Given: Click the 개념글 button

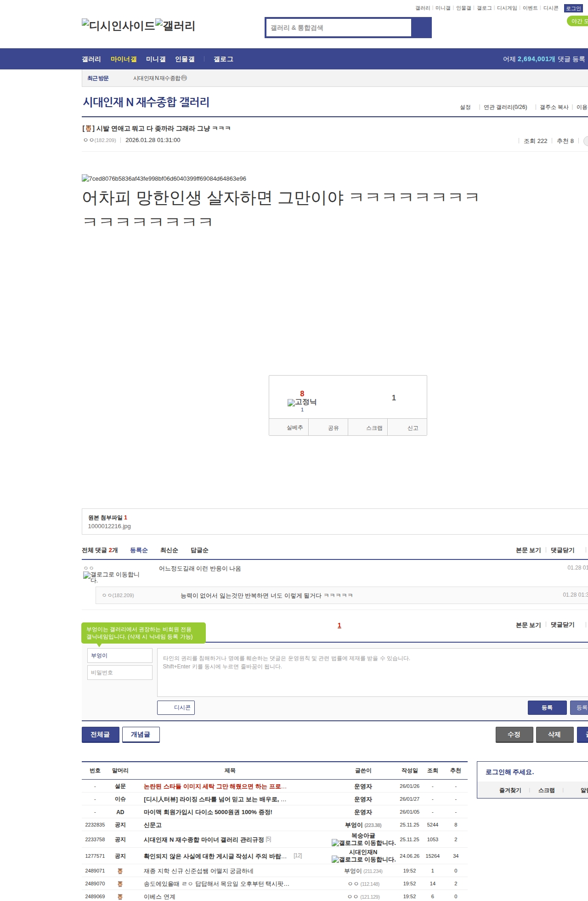Looking at the screenshot, I should click(x=141, y=735).
